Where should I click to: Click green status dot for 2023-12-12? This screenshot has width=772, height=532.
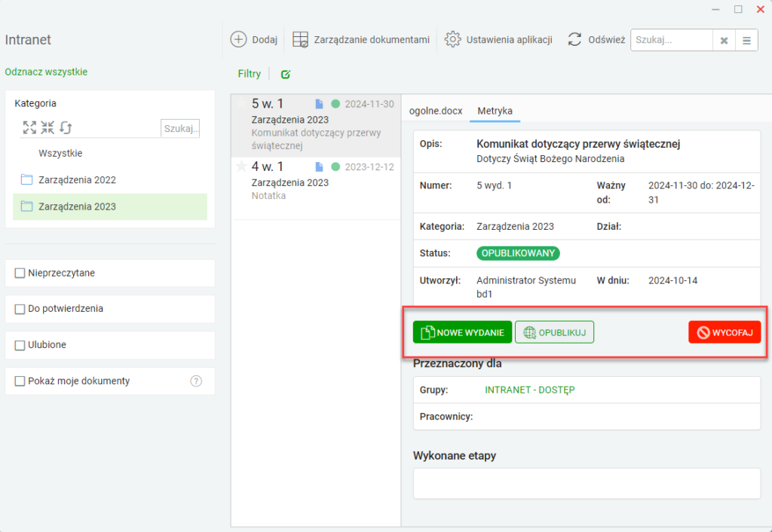click(335, 167)
